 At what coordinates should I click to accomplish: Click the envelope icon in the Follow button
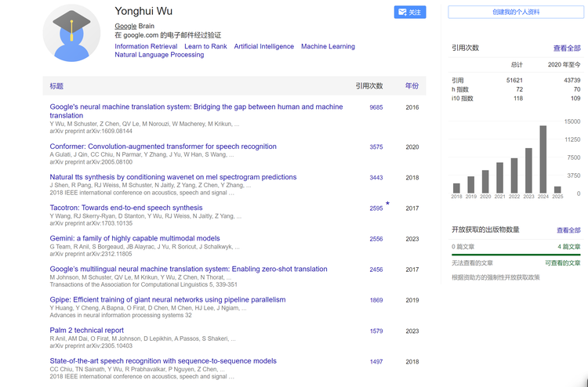[x=402, y=12]
